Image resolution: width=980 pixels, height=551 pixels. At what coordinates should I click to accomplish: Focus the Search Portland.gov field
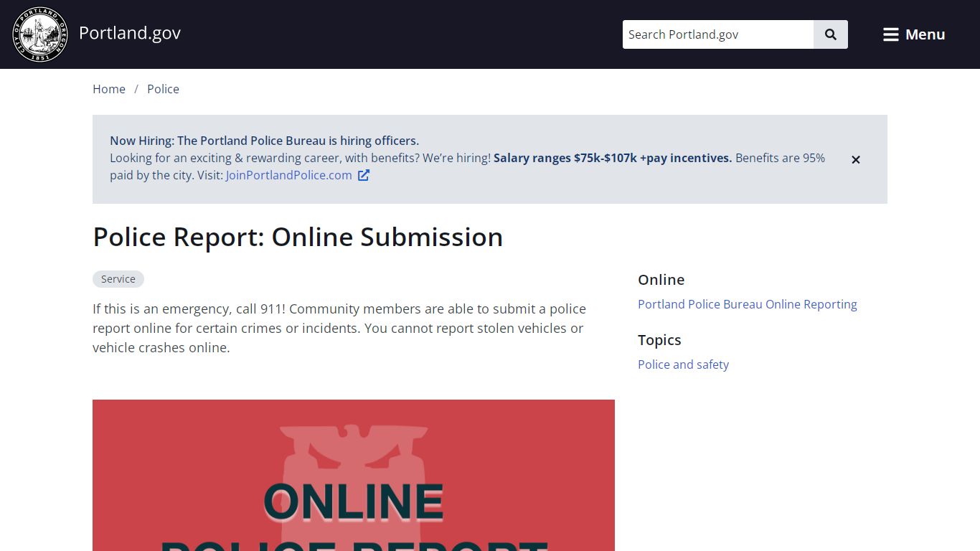pos(718,34)
